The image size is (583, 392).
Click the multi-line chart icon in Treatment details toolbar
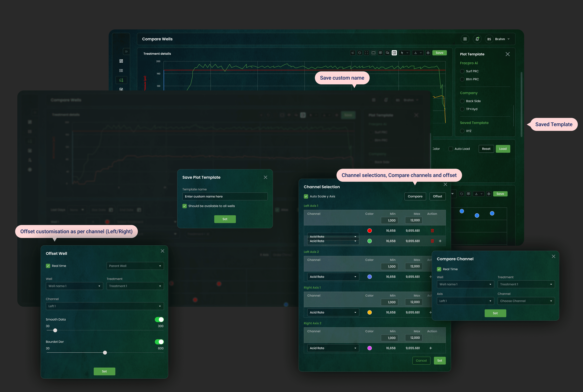coord(353,53)
